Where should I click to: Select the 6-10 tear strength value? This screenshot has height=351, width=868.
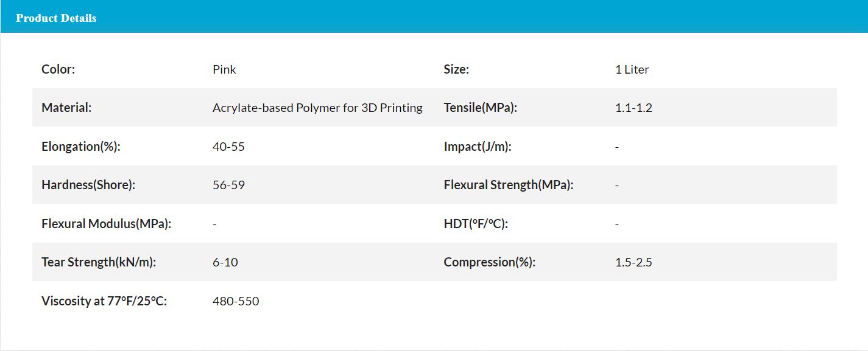(225, 262)
